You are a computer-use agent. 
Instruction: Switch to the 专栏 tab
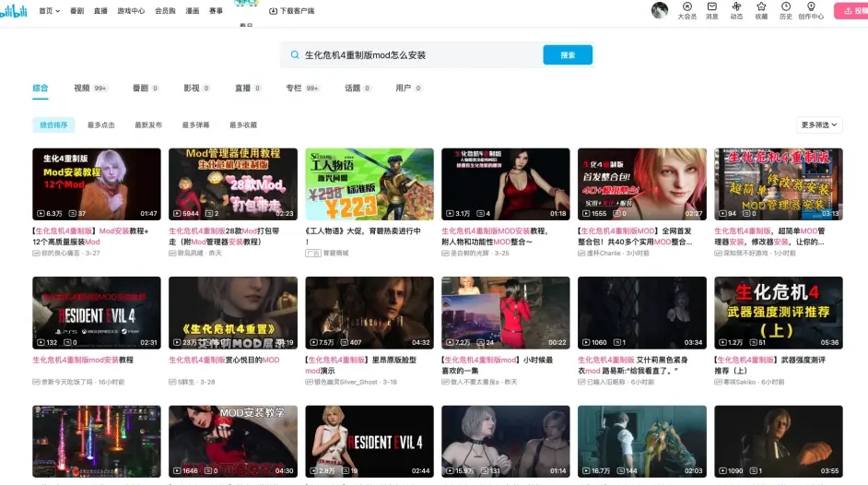click(301, 88)
